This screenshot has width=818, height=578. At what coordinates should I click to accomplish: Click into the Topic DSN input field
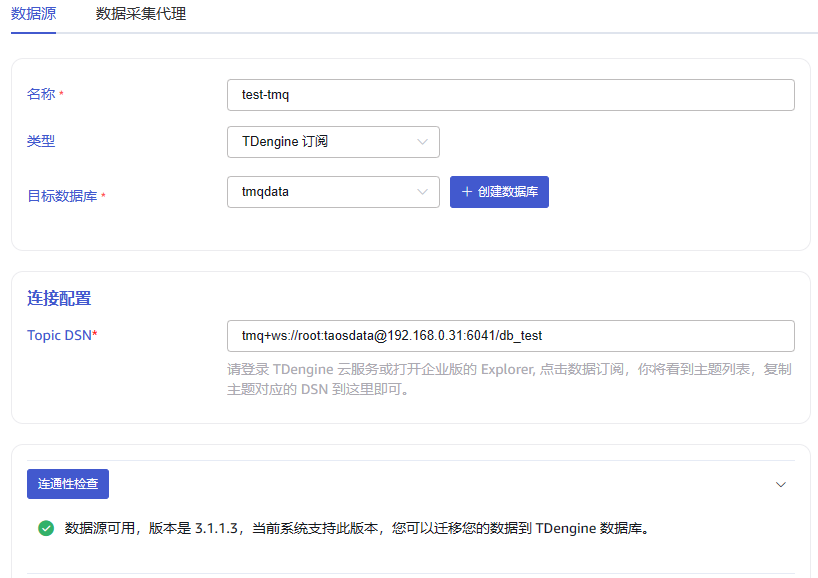(x=511, y=335)
